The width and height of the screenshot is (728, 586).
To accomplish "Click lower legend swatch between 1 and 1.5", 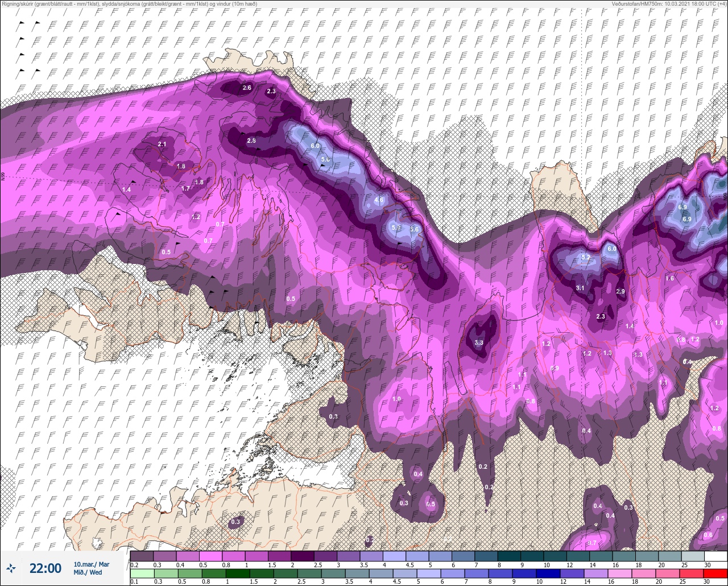I will [x=239, y=573].
